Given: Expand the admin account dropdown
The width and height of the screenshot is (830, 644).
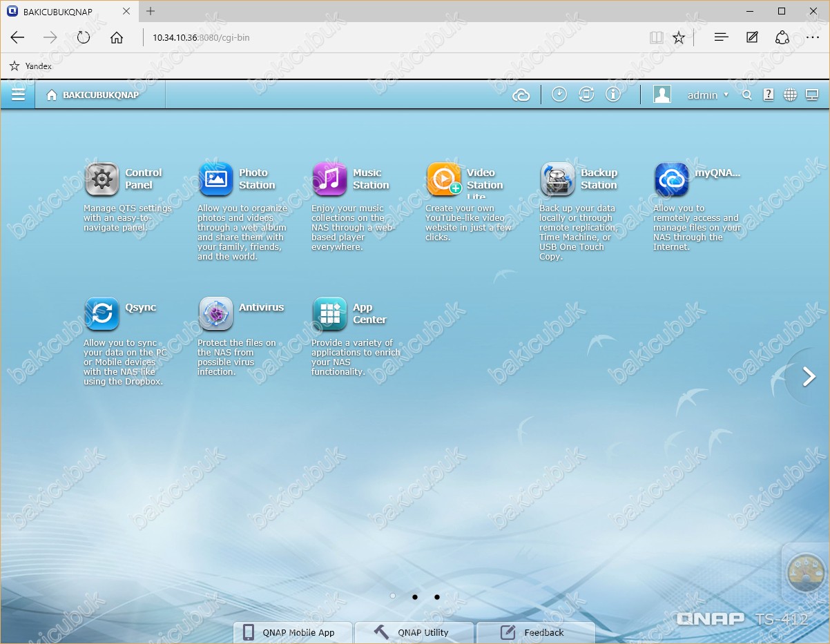Looking at the screenshot, I should point(708,95).
